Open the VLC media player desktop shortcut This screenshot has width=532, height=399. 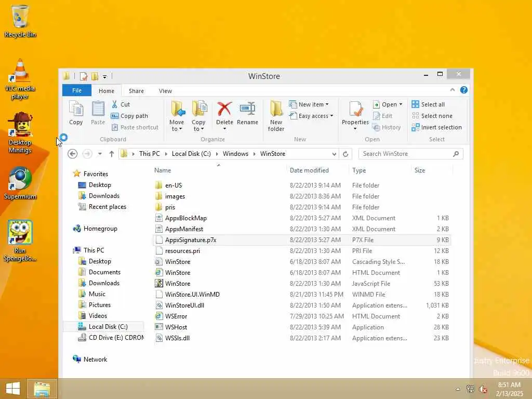tap(20, 79)
